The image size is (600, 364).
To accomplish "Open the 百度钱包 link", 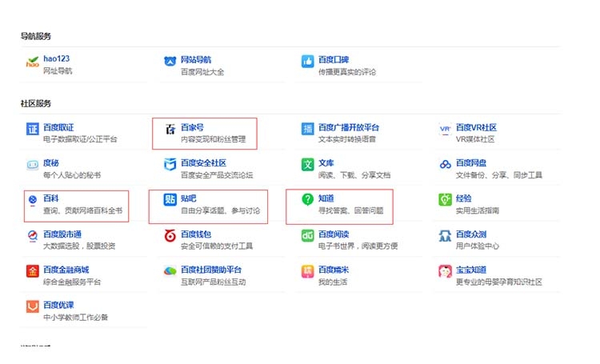I will pyautogui.click(x=196, y=234).
